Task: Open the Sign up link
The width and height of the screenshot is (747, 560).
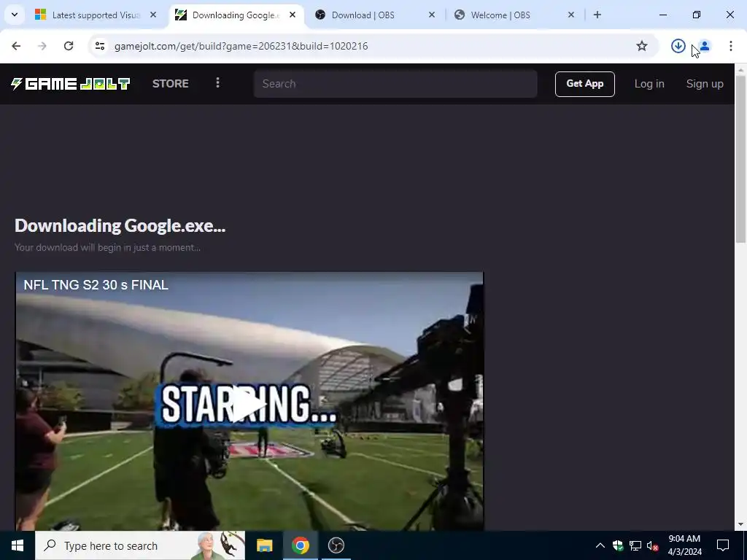Action: click(x=705, y=84)
